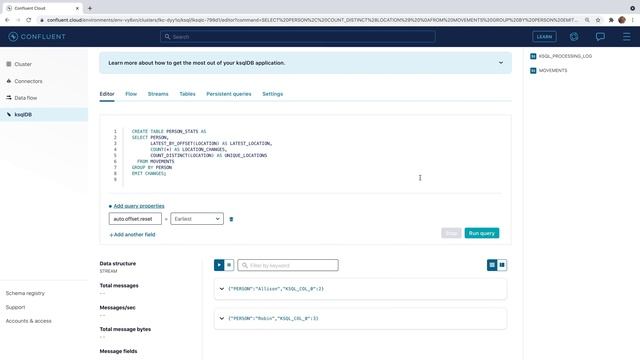Close the Confluent Cloud browser tab
The width and height of the screenshot is (640, 360).
coord(77,8)
